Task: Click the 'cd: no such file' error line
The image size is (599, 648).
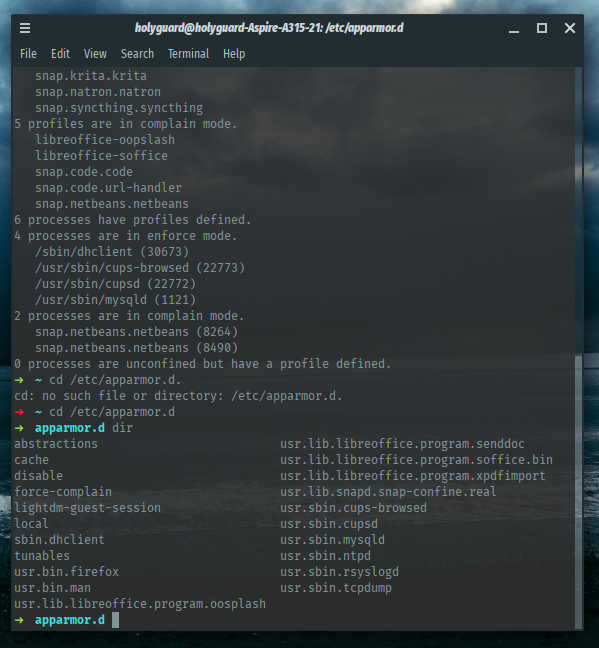Action: pyautogui.click(x=178, y=396)
